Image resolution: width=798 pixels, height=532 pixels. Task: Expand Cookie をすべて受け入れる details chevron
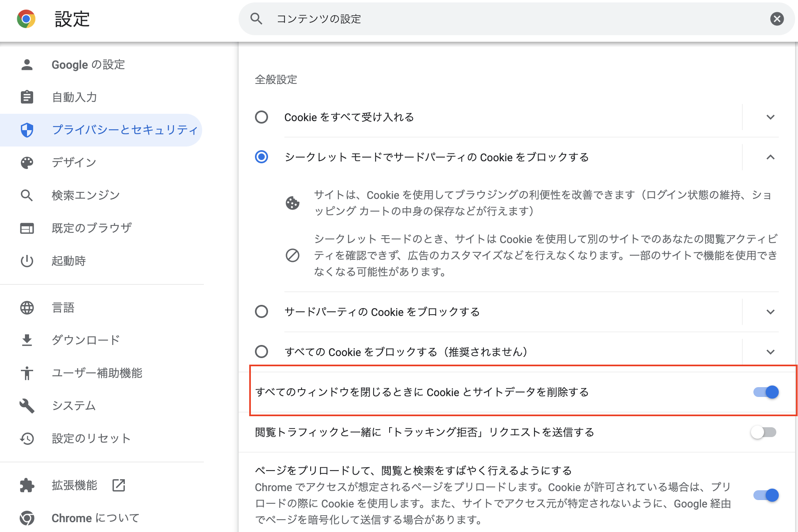(770, 117)
